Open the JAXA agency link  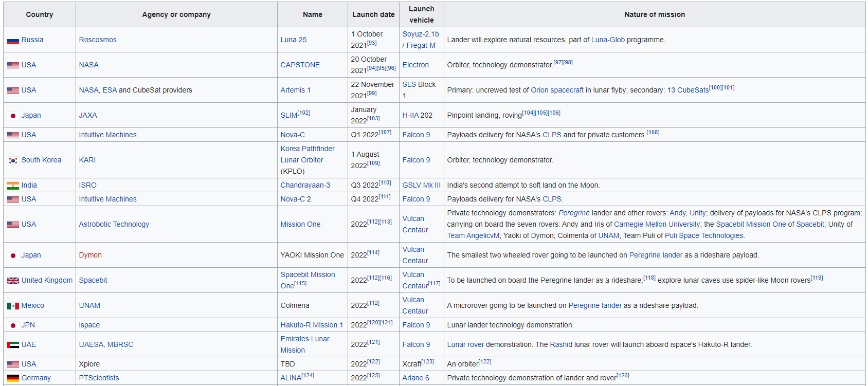coord(88,115)
